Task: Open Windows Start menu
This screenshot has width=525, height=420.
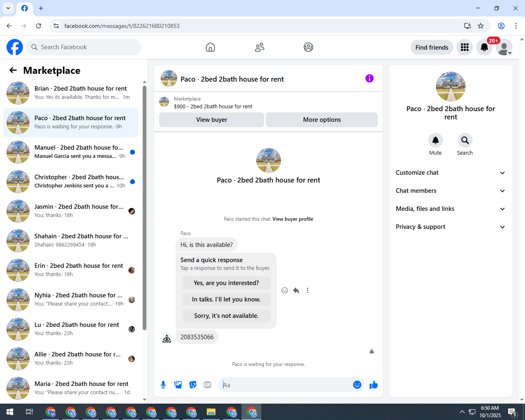Action: [x=10, y=412]
